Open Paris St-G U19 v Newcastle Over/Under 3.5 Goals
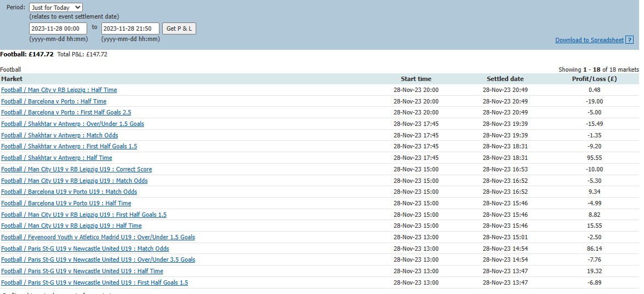Image resolution: width=644 pixels, height=294 pixels. tap(98, 260)
